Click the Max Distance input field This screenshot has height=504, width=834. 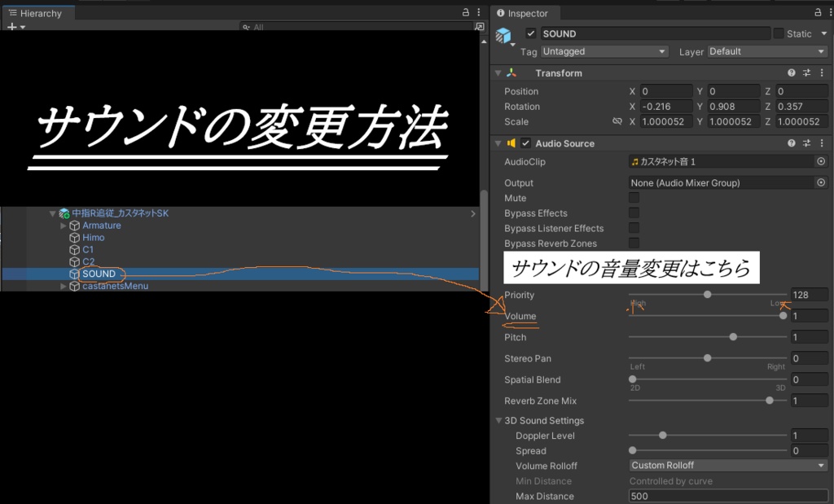click(727, 496)
